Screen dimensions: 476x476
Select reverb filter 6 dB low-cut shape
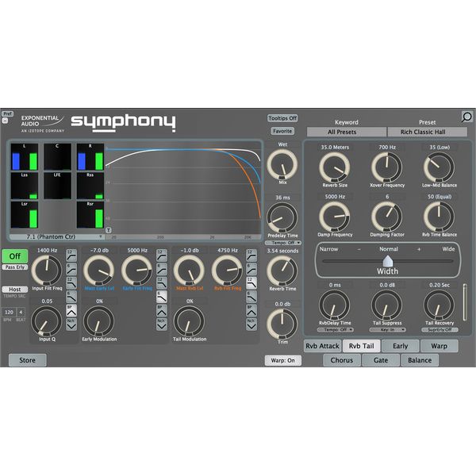click(x=251, y=269)
